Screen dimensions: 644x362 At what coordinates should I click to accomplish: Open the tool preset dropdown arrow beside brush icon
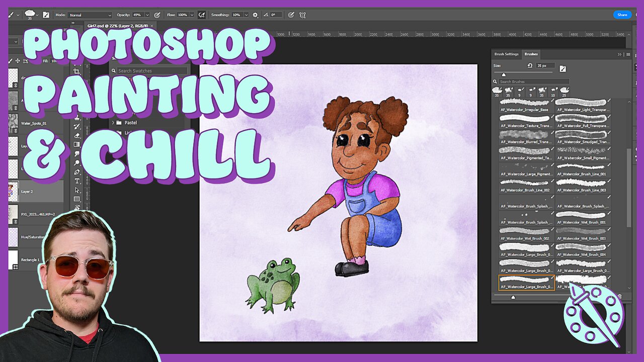18,15
